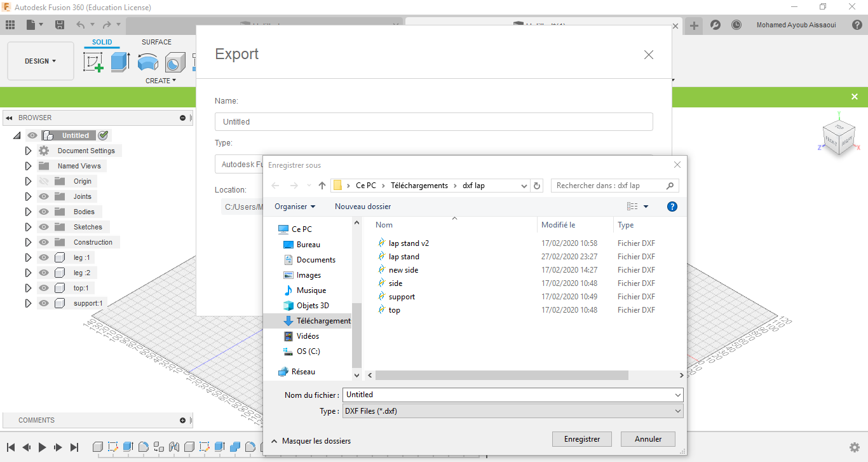Expand the leg:2 component node
Screen dimensions: 868x462
(x=28, y=273)
